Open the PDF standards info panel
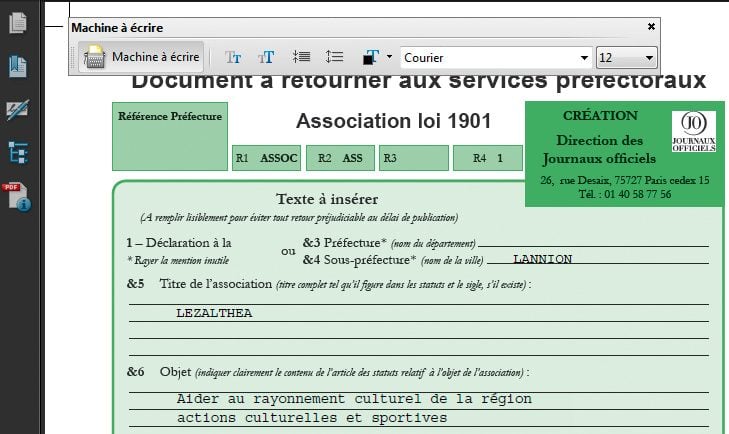 click(x=17, y=197)
